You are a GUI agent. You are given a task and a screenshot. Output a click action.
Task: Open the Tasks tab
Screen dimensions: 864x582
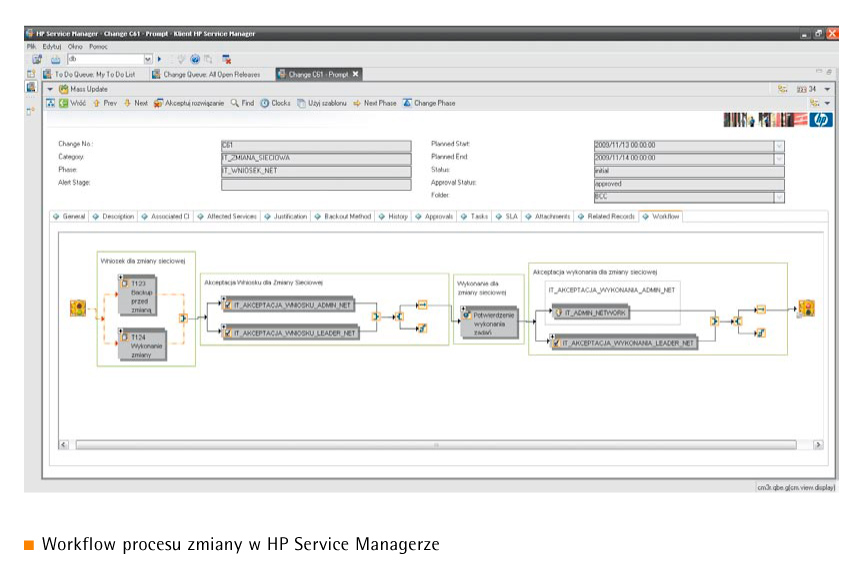pos(475,216)
